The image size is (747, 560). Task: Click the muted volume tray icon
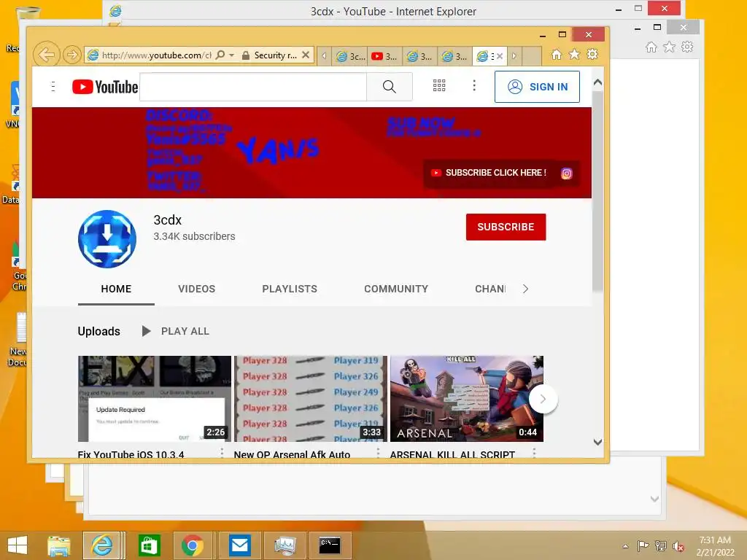(x=678, y=546)
